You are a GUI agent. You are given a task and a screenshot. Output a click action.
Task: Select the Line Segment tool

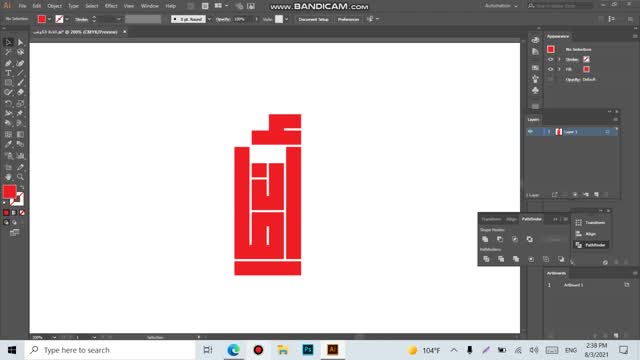[x=20, y=73]
